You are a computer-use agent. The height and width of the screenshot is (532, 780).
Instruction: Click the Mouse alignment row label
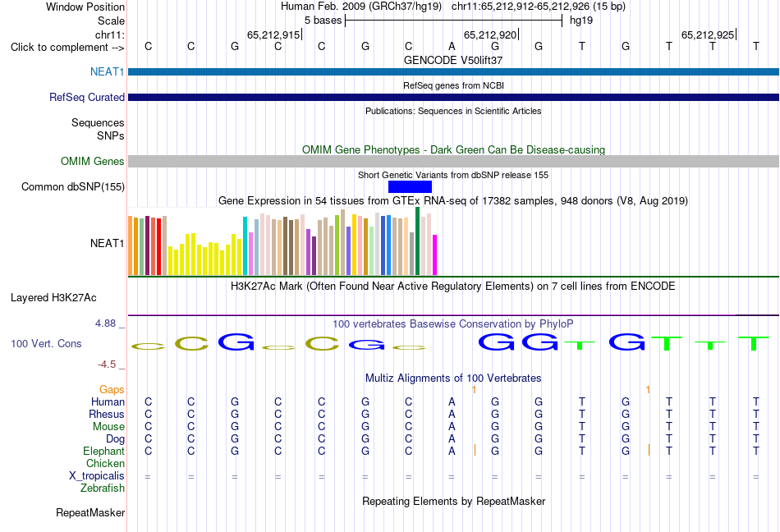(x=108, y=427)
